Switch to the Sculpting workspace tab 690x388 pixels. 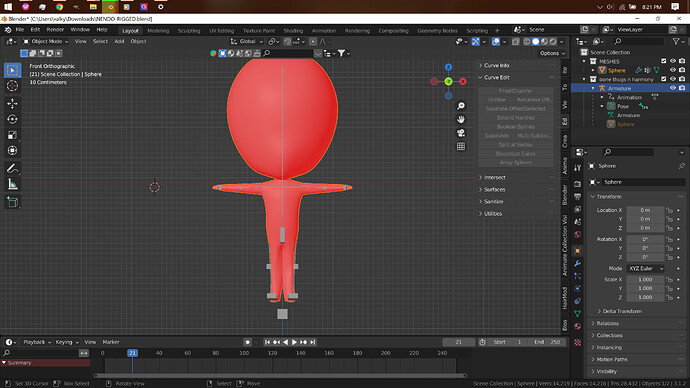coord(189,31)
